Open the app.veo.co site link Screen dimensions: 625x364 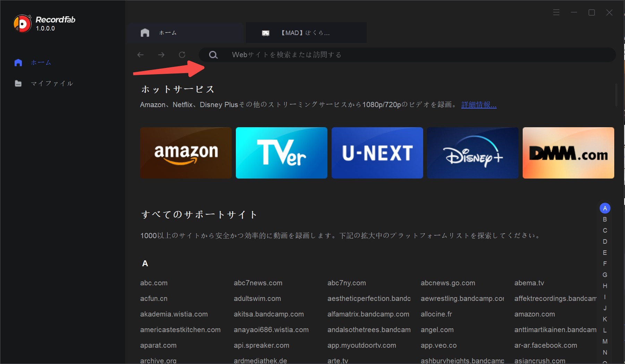439,345
